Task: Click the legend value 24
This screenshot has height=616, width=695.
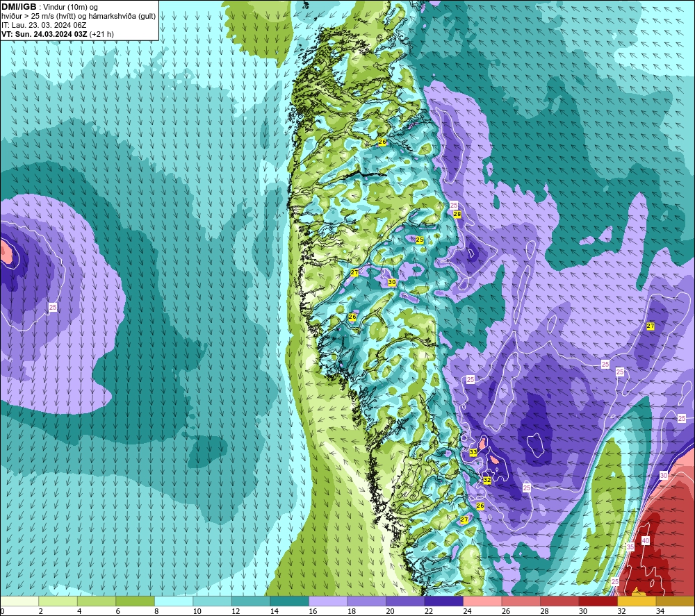Action: click(467, 611)
